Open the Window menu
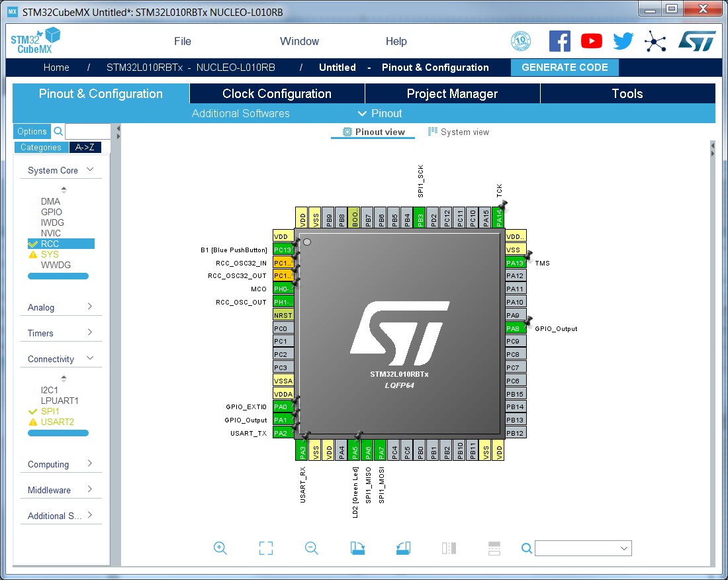The height and width of the screenshot is (580, 728). pos(299,41)
